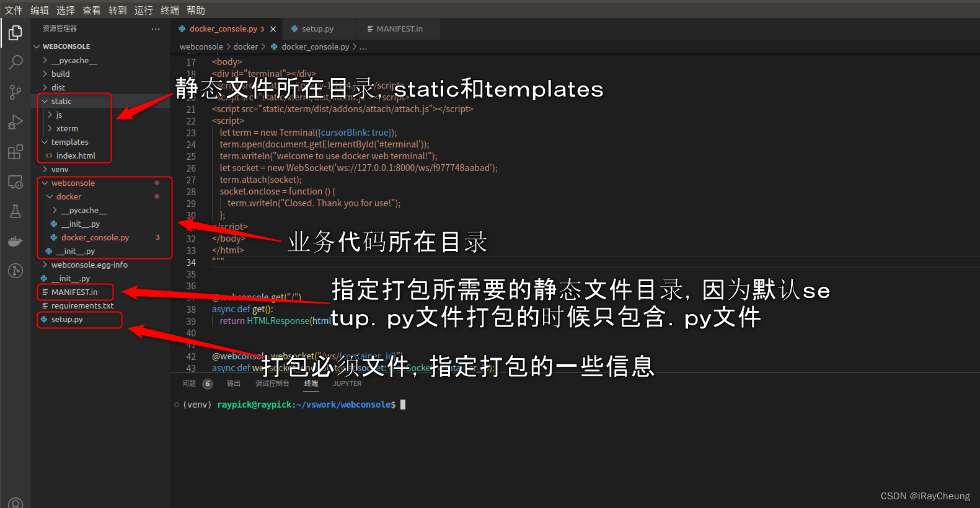Show the JUPYTER panel tab
The height and width of the screenshot is (508, 980).
(x=347, y=383)
